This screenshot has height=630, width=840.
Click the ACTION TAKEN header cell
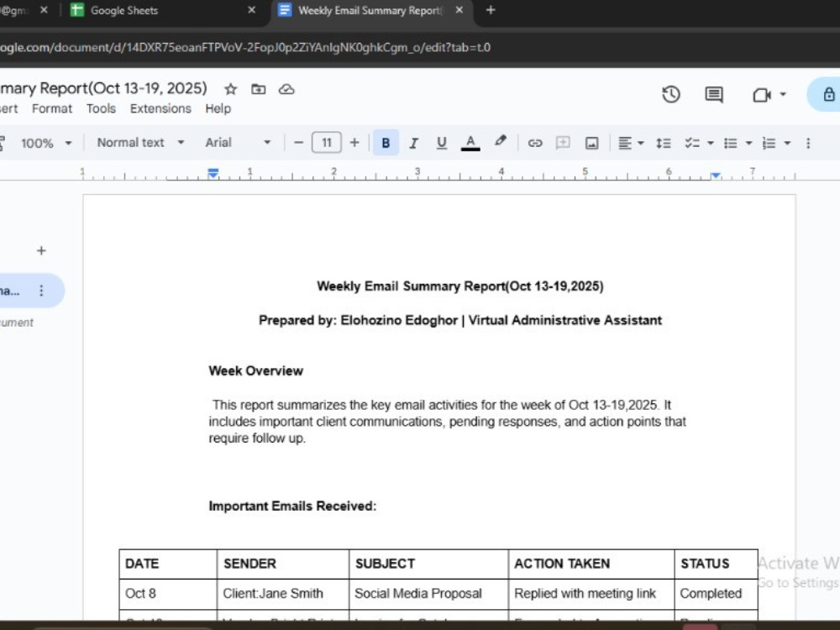pos(591,564)
